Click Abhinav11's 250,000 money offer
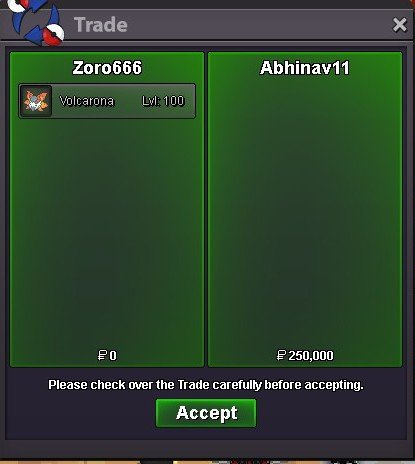Image resolution: width=415 pixels, height=464 pixels. click(305, 356)
